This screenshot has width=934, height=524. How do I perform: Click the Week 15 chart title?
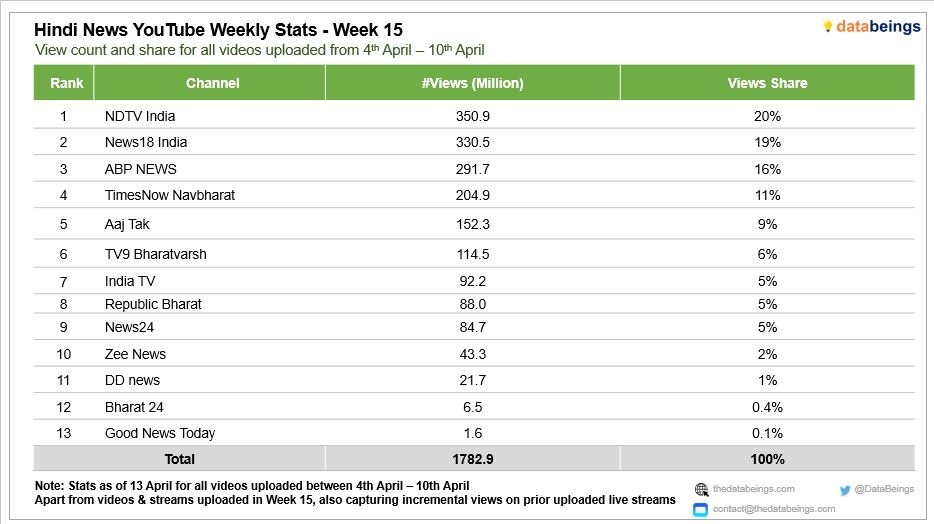[x=218, y=30]
